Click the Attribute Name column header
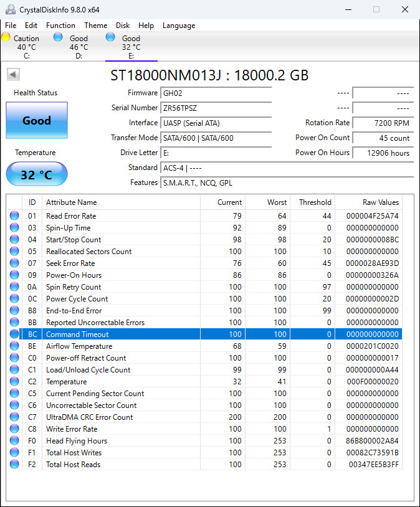 121,202
